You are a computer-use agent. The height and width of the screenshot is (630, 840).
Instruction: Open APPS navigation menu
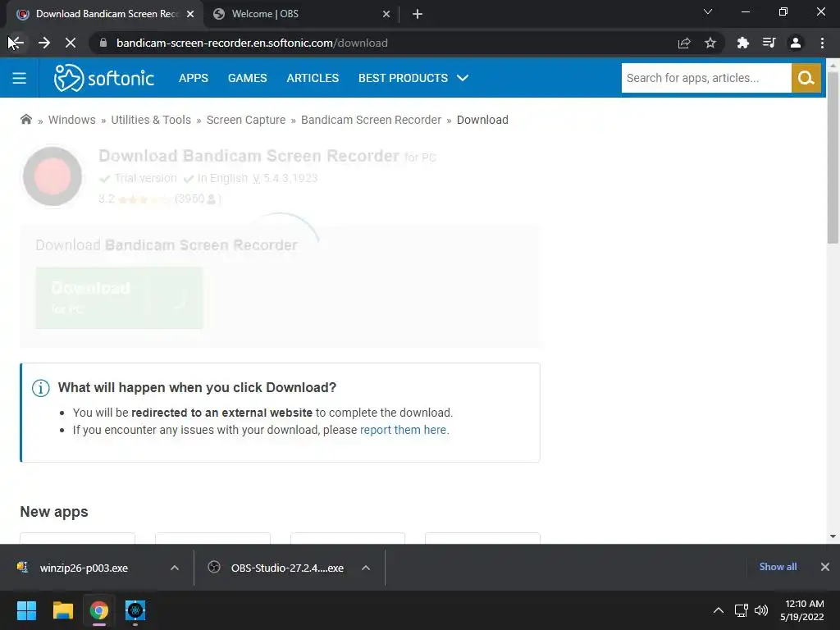(x=194, y=78)
